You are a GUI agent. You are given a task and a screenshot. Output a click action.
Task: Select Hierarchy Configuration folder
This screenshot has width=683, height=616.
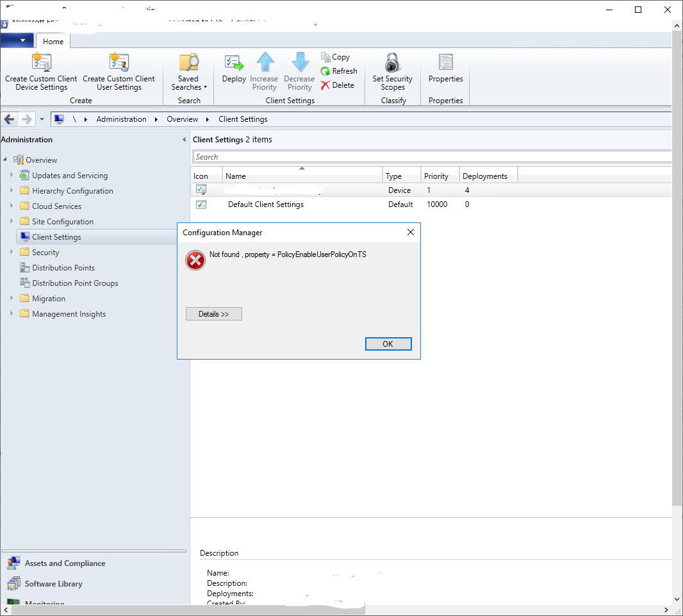[67, 191]
